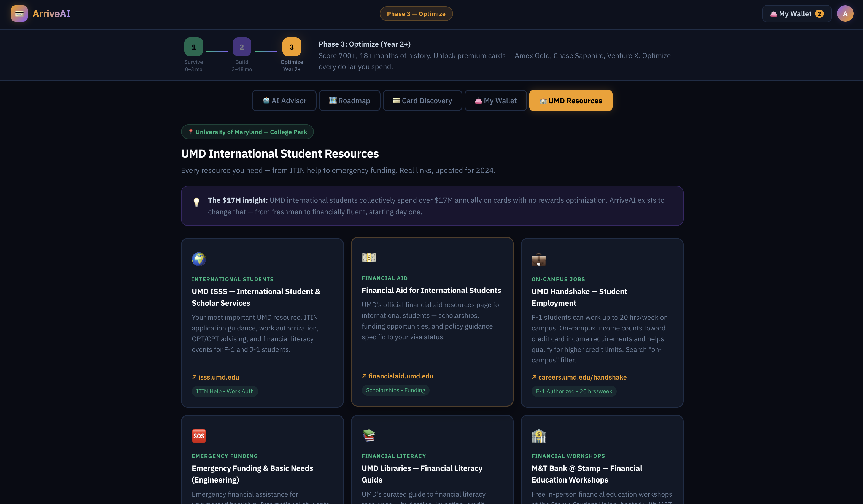863x504 pixels.
Task: Open the Roadmap tab
Action: (x=349, y=101)
